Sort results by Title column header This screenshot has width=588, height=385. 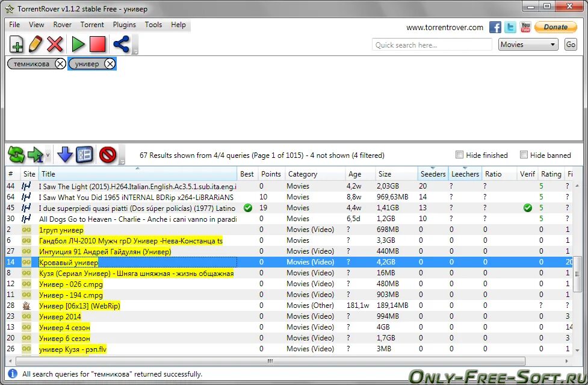tap(138, 174)
